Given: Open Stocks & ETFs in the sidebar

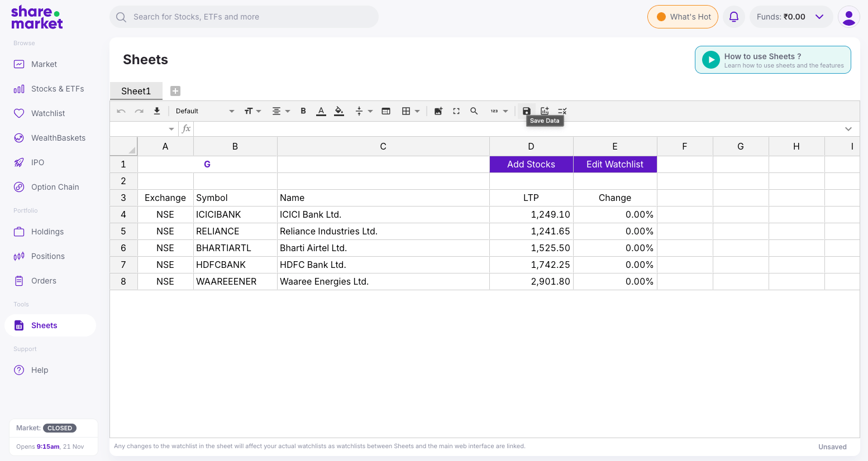Looking at the screenshot, I should click(x=50, y=89).
